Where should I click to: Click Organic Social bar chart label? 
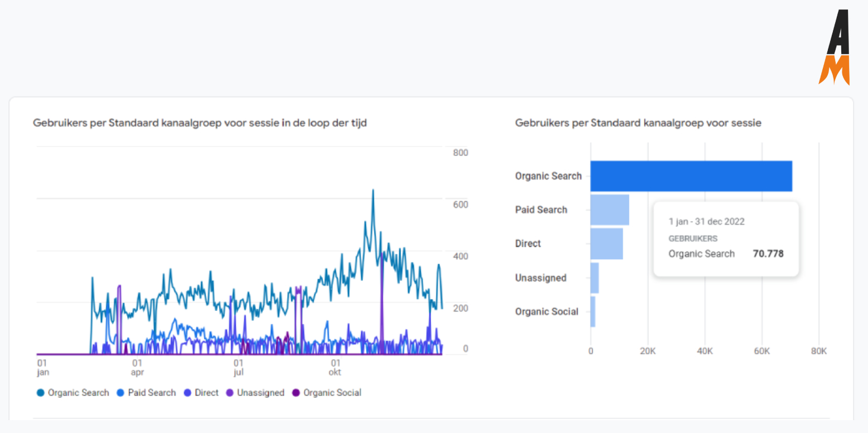pos(547,312)
